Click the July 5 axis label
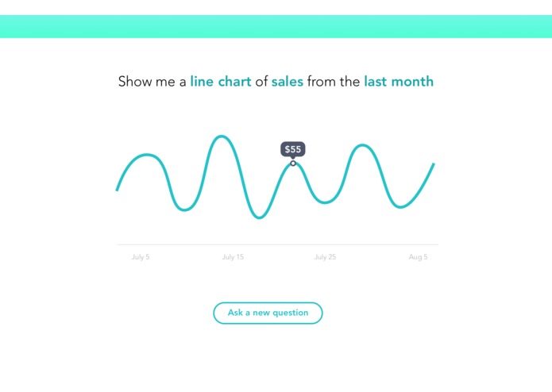This screenshot has height=392, width=552. point(141,257)
